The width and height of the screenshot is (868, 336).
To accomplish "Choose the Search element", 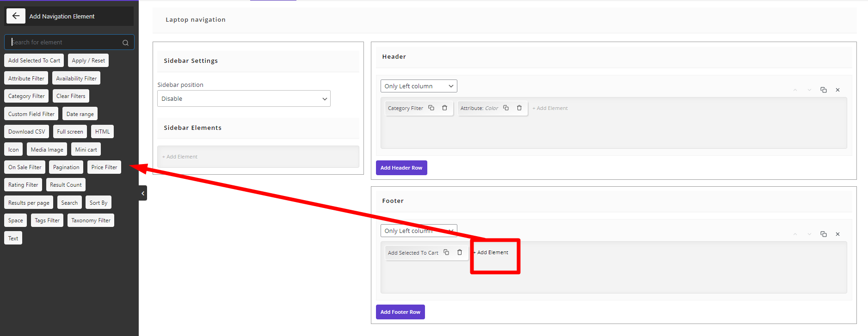I will [69, 203].
